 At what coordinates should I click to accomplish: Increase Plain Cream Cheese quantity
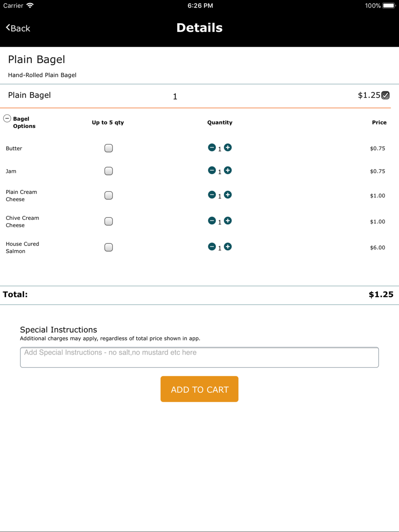228,195
